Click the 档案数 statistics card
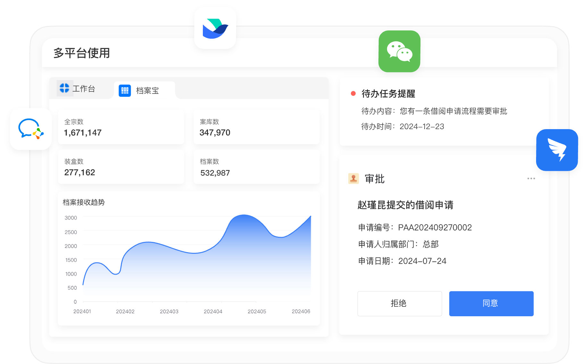The width and height of the screenshot is (588, 364). pyautogui.click(x=256, y=167)
